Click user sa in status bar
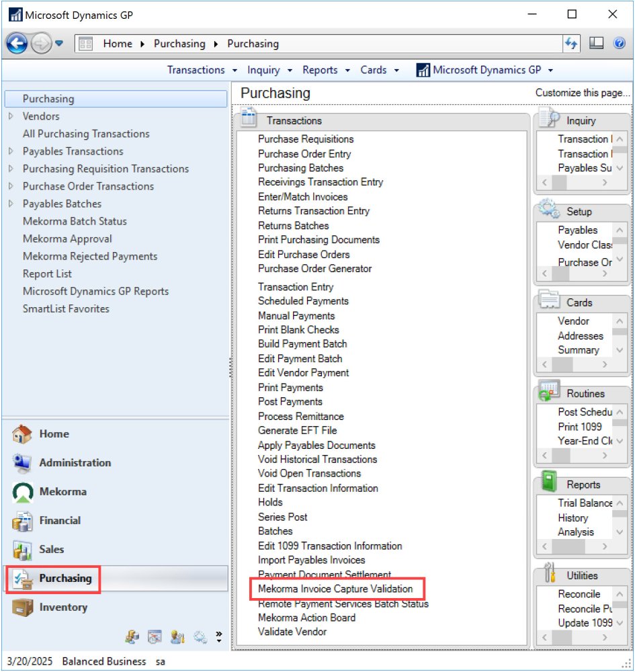Image resolution: width=635 pixels, height=672 pixels. [160, 662]
